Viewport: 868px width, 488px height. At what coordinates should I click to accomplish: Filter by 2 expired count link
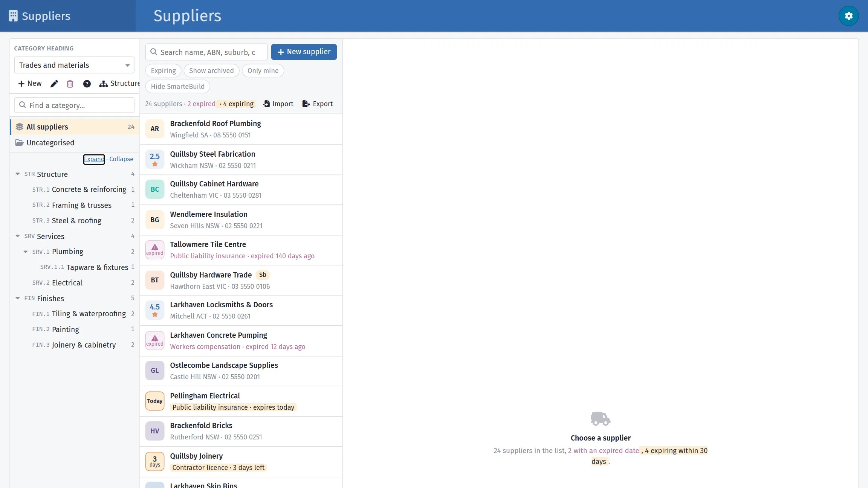(202, 104)
